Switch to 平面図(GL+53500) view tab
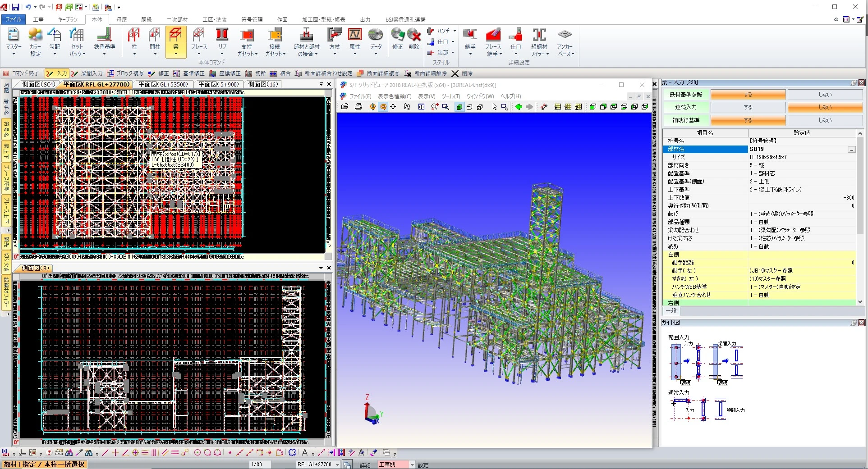The width and height of the screenshot is (868, 469). 163,84
